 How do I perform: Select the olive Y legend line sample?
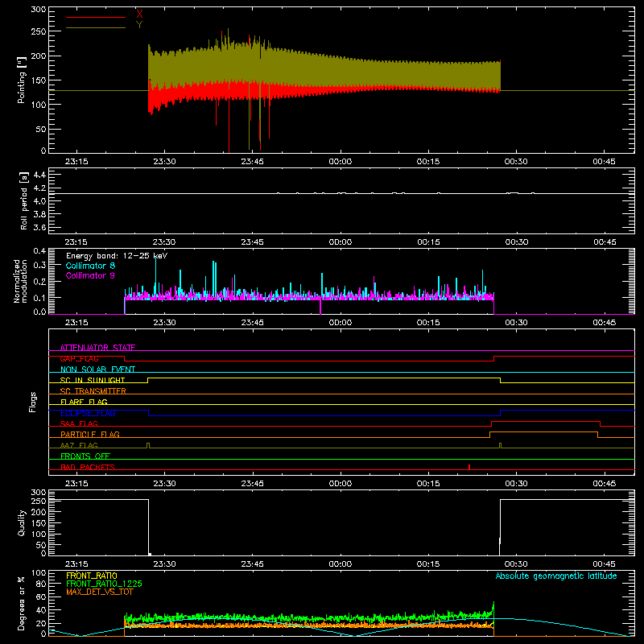click(x=96, y=28)
